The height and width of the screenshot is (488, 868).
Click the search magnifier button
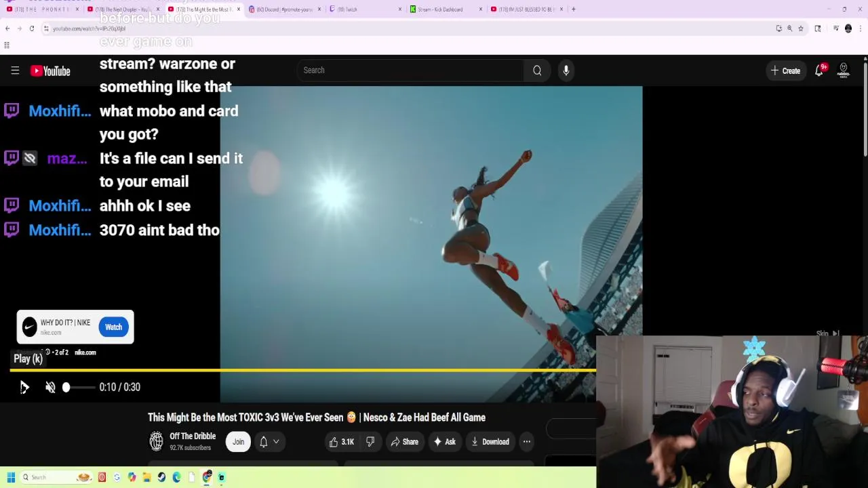(537, 70)
